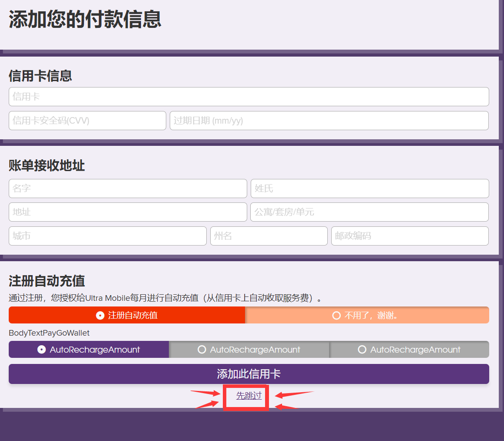Focus the 邮政编码 zip code input
This screenshot has width=504, height=441.
[x=410, y=236]
